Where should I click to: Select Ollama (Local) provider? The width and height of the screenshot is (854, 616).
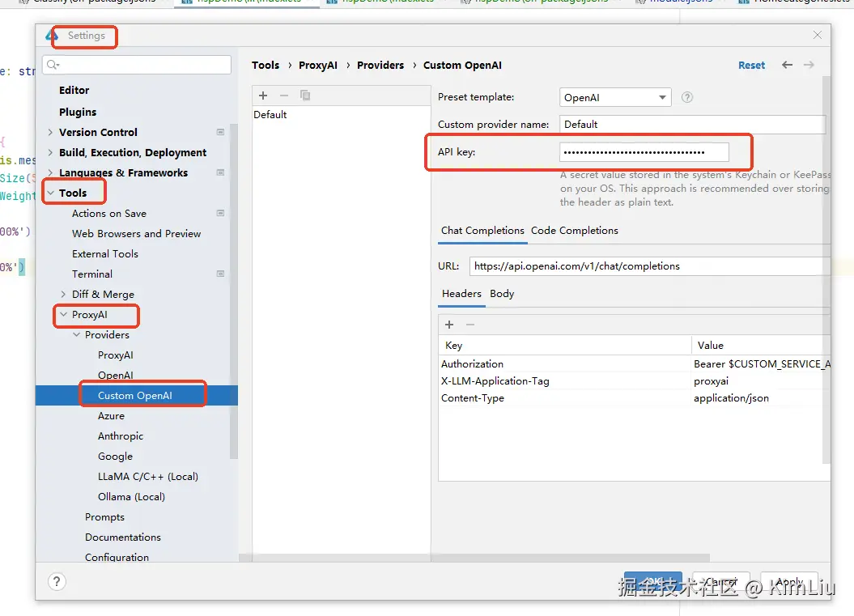[x=131, y=497]
